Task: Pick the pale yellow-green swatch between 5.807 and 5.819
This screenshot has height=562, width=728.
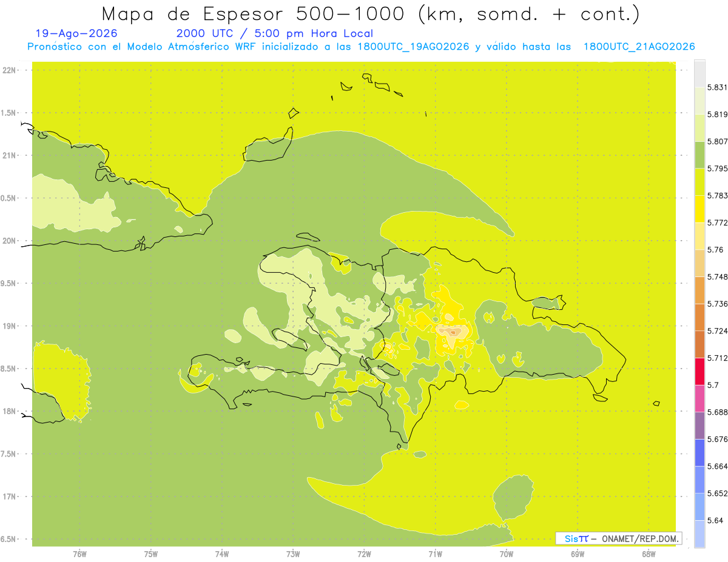Action: (x=699, y=128)
